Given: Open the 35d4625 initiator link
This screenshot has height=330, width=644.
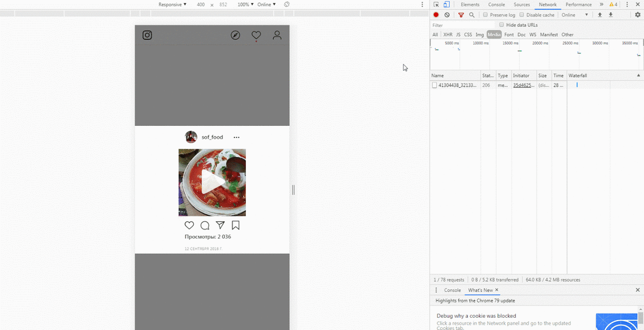Looking at the screenshot, I should pos(523,85).
